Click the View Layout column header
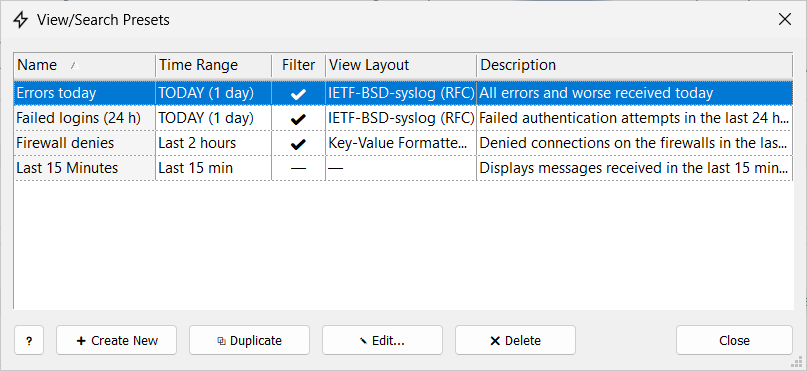Image resolution: width=807 pixels, height=371 pixels. [x=401, y=65]
